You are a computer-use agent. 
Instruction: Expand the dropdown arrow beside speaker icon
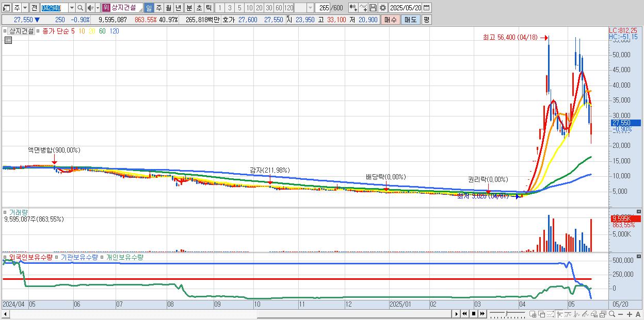point(98,8)
